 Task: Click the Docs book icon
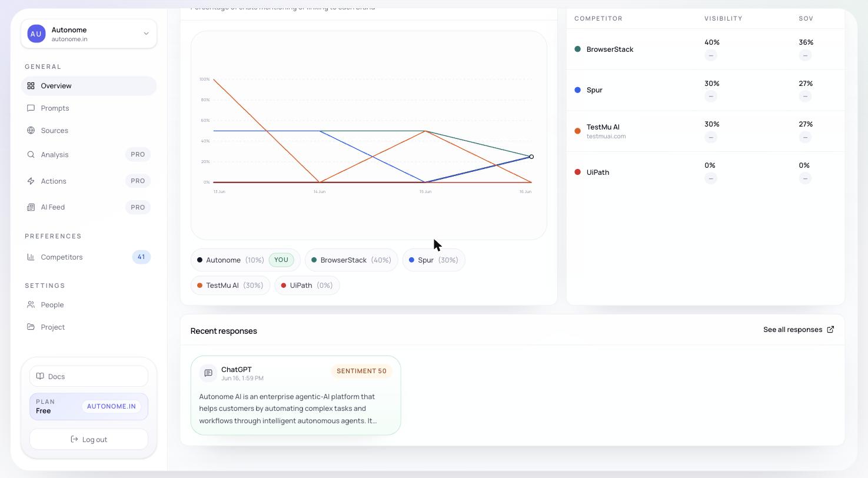tap(40, 376)
